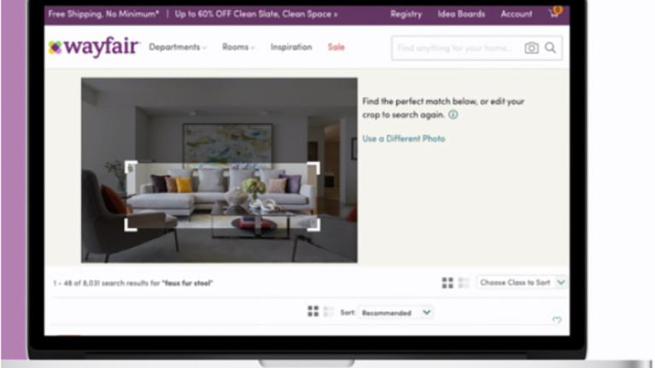
Task: Open the Sale link
Action: (336, 47)
